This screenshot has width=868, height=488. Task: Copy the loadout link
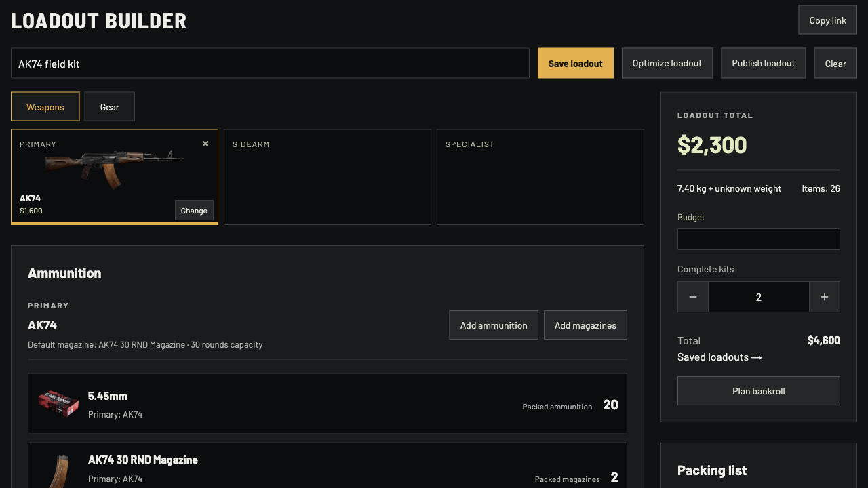(828, 20)
